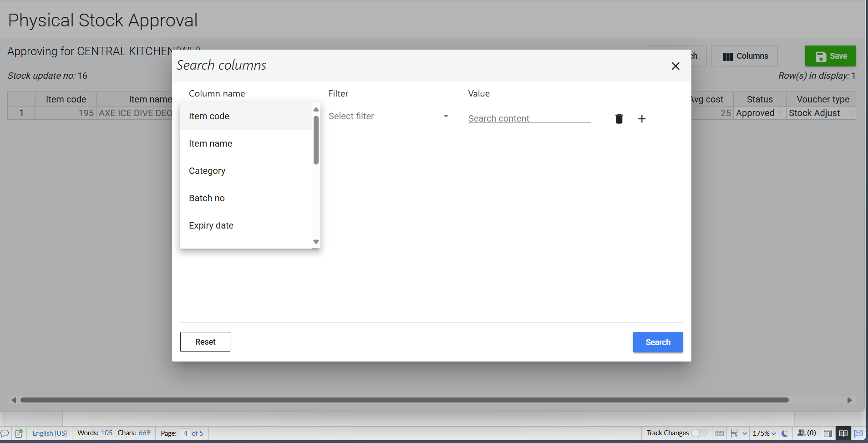Click the column list scrollbar down arrow
This screenshot has width=868, height=443.
(x=316, y=242)
